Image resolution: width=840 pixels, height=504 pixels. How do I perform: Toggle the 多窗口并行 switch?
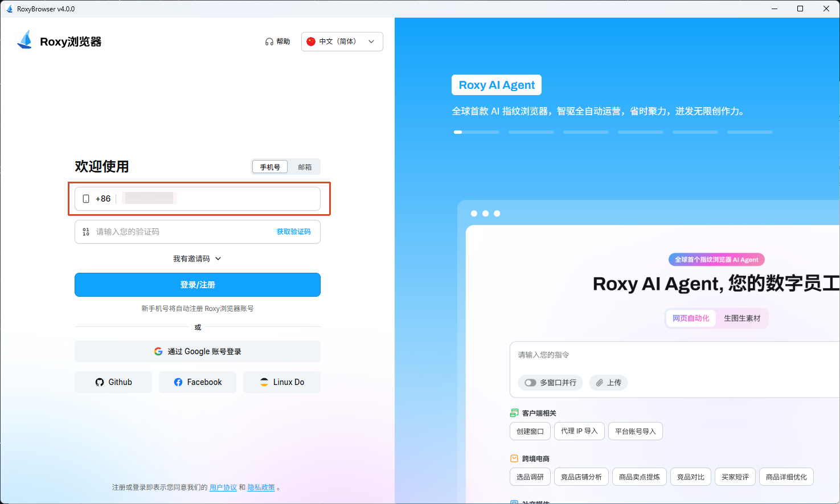[x=531, y=383]
